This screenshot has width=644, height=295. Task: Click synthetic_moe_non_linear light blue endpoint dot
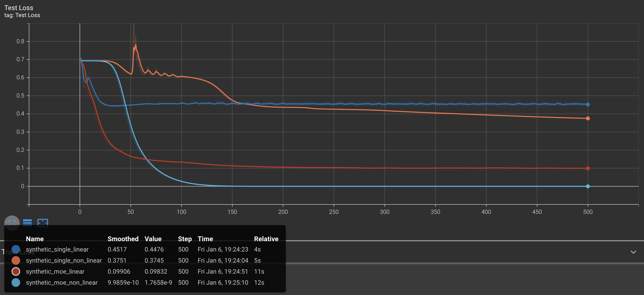pyautogui.click(x=588, y=186)
